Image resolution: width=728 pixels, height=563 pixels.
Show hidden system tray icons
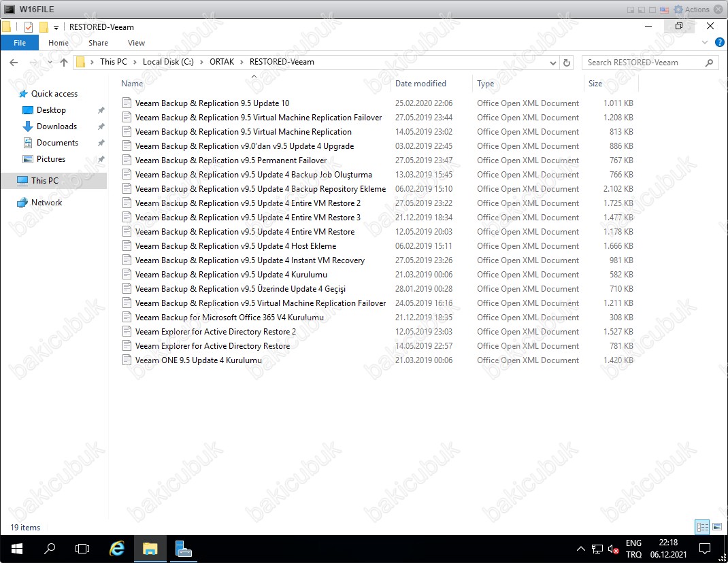580,549
